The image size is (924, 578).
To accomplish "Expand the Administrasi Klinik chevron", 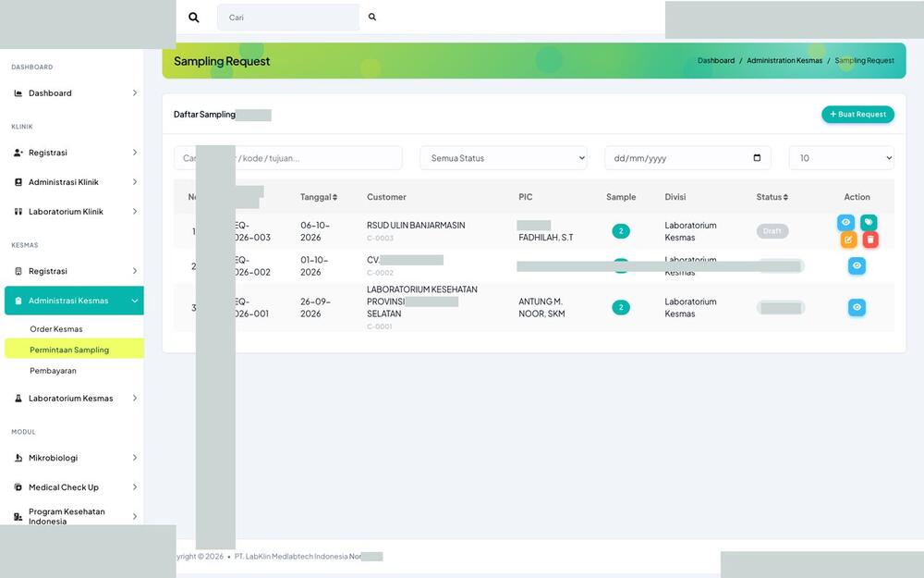I will pos(134,182).
